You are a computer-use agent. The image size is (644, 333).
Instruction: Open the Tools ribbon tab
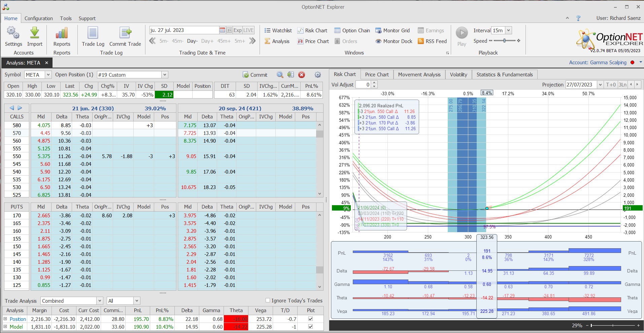pos(66,18)
